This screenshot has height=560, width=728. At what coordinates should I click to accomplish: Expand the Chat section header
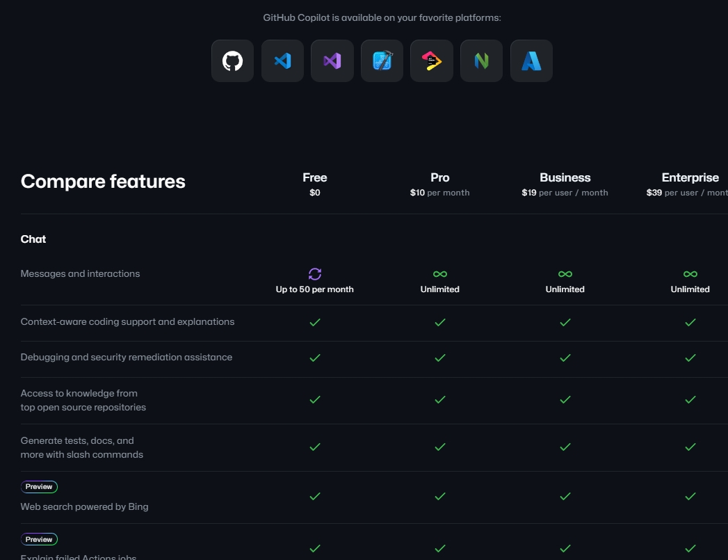33,239
